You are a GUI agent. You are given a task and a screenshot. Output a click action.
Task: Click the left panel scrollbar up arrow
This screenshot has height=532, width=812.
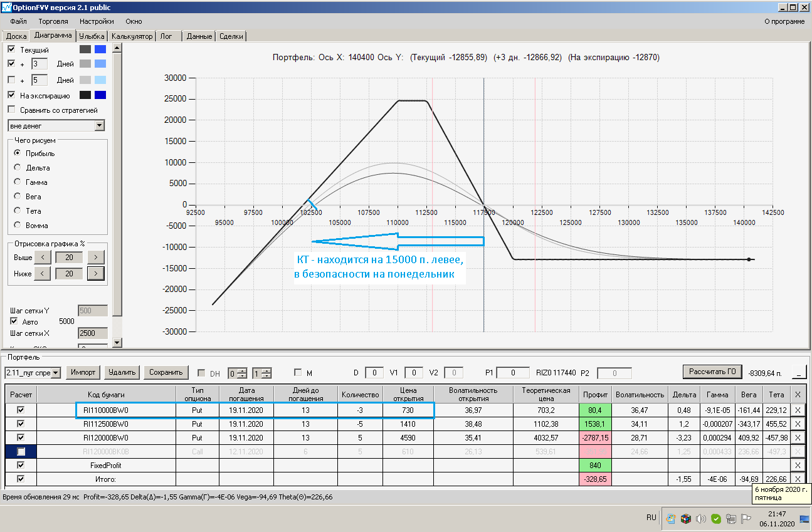point(117,47)
